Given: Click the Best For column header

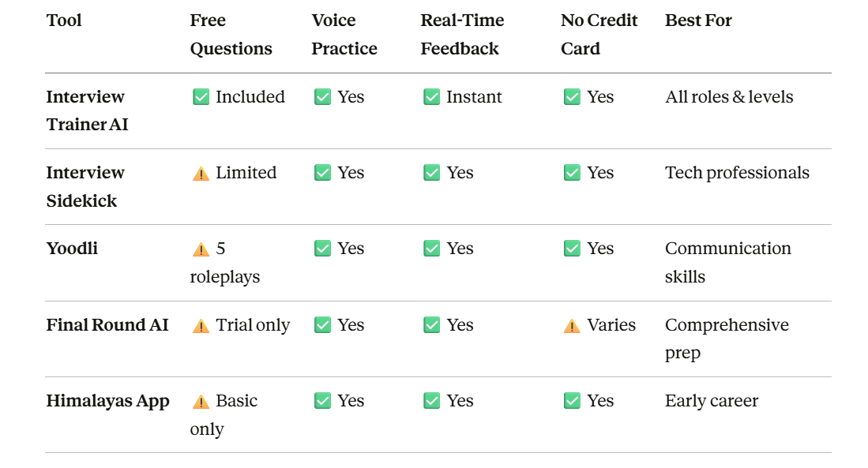Looking at the screenshot, I should click(x=698, y=21).
